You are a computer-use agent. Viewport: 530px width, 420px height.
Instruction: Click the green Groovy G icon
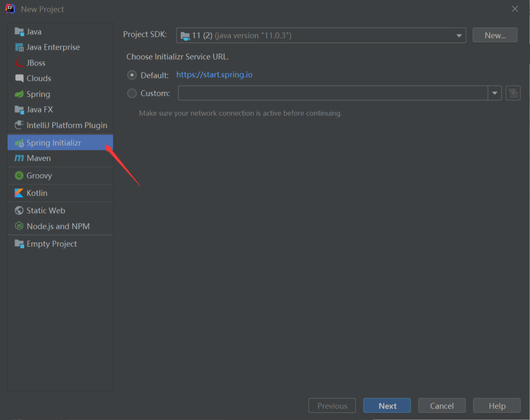[19, 176]
